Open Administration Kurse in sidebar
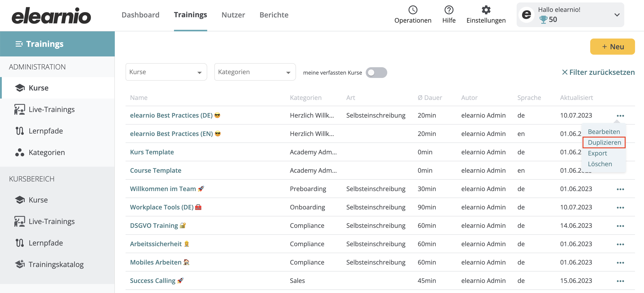644x293 pixels. tap(57, 88)
